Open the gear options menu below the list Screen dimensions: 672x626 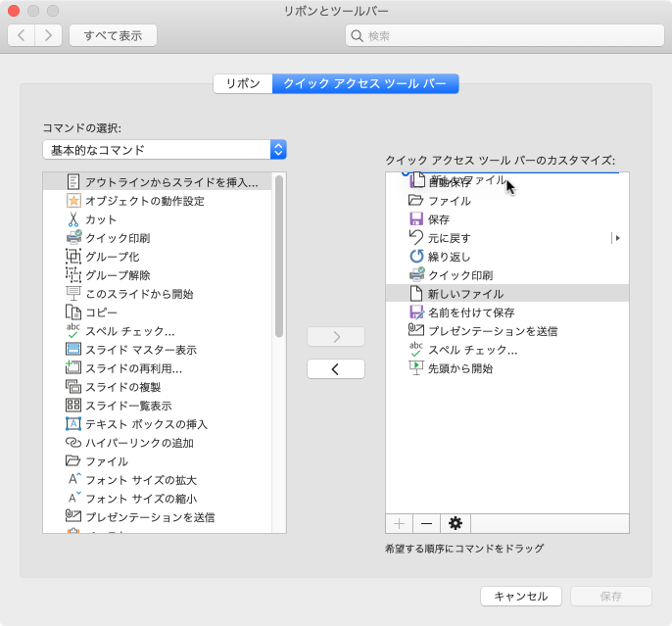pyautogui.click(x=454, y=523)
